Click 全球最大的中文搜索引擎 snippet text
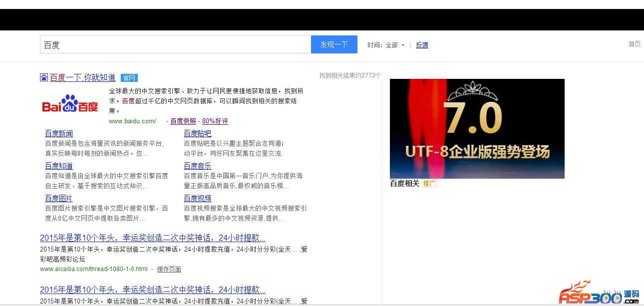The image size is (644, 306). (x=206, y=101)
